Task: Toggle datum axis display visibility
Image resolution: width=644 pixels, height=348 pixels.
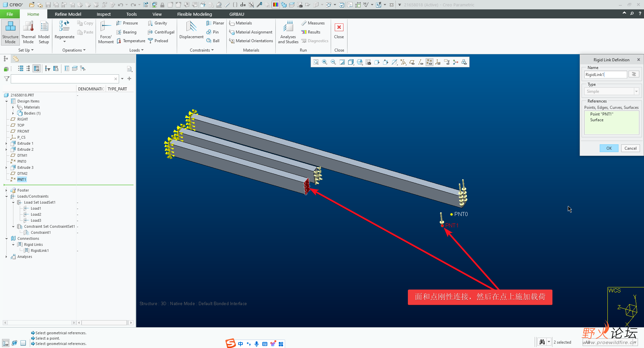Action: point(421,62)
